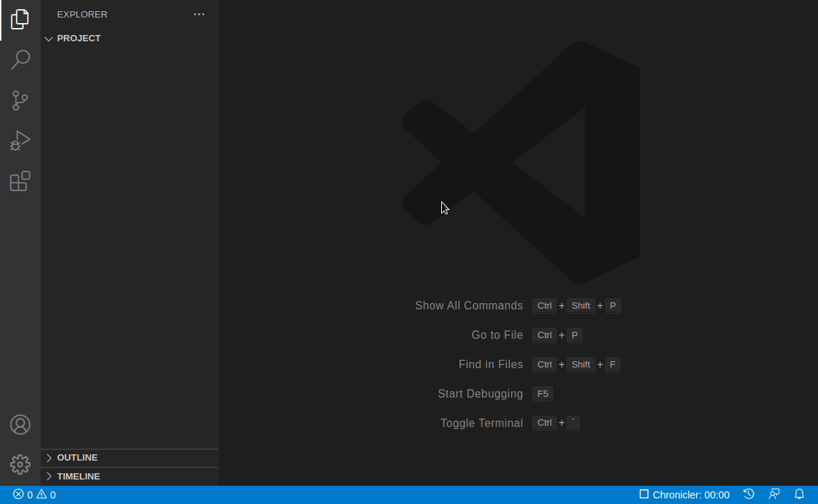Viewport: 818px width, 504px height.
Task: Collapse the PROJECT folder section
Action: coord(130,38)
